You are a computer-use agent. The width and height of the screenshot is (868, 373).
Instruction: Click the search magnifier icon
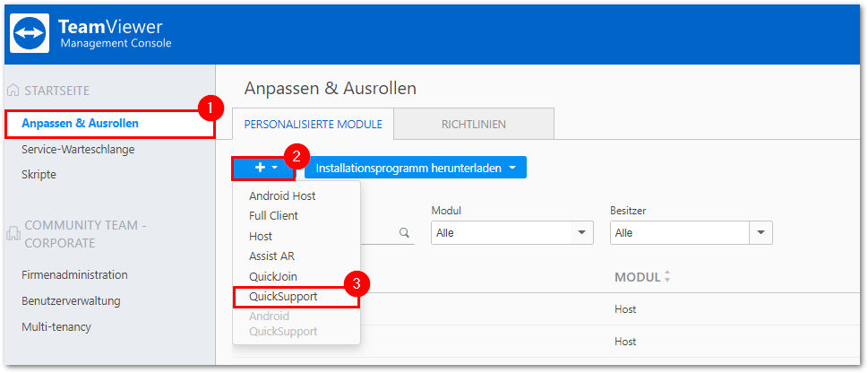click(x=404, y=233)
